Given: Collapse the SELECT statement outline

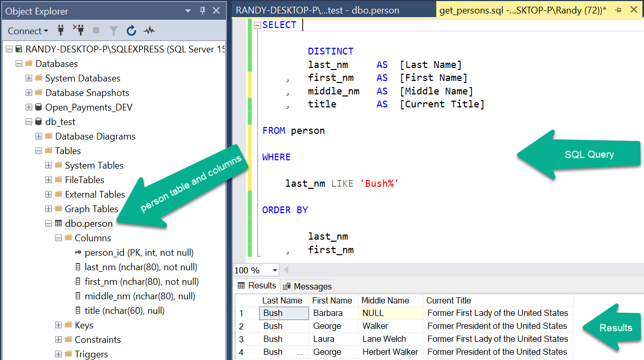Looking at the screenshot, I should [x=257, y=25].
